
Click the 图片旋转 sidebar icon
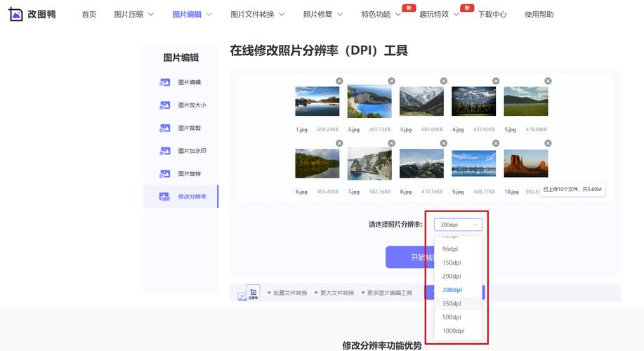[x=165, y=173]
